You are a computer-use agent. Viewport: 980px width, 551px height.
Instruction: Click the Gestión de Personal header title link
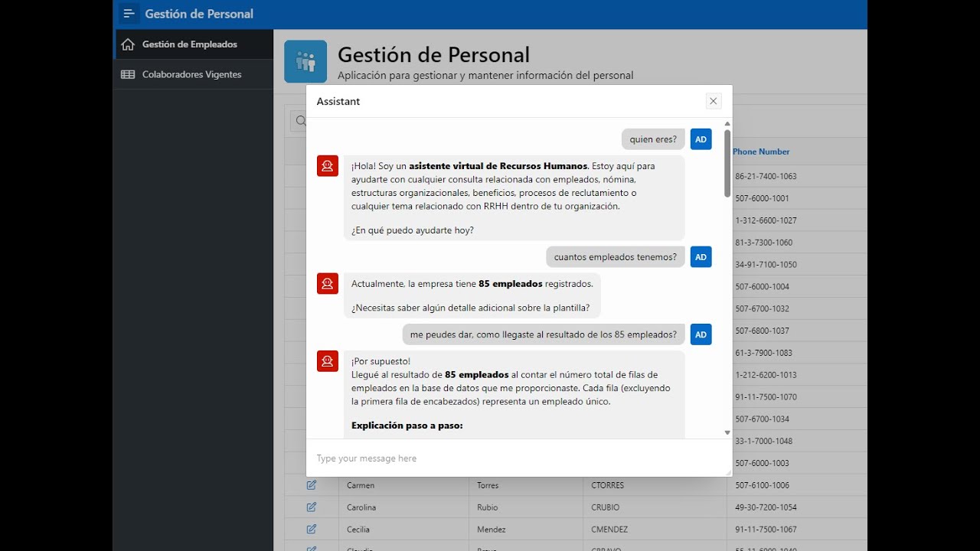point(199,14)
